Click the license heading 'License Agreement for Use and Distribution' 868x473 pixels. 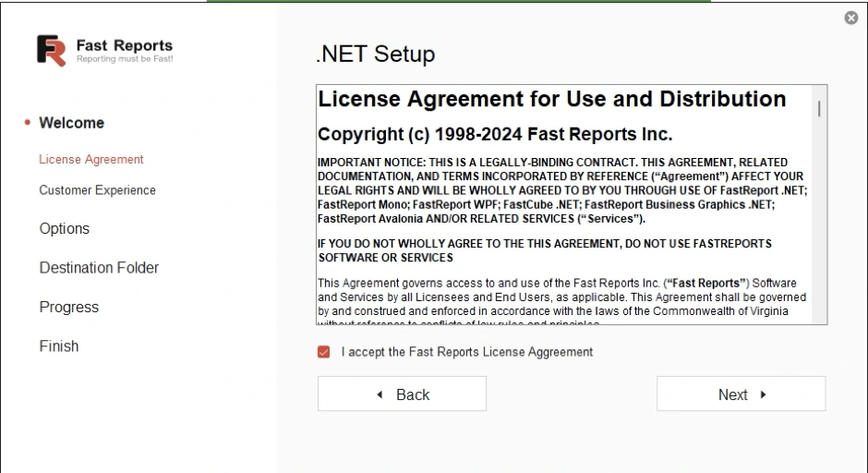click(552, 99)
